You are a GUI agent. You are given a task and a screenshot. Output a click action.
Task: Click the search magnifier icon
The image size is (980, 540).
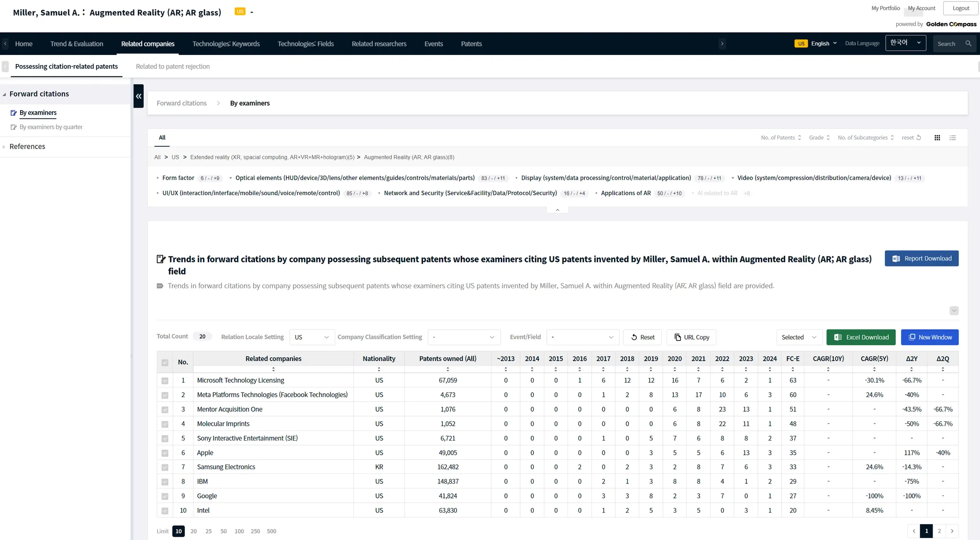tap(968, 44)
